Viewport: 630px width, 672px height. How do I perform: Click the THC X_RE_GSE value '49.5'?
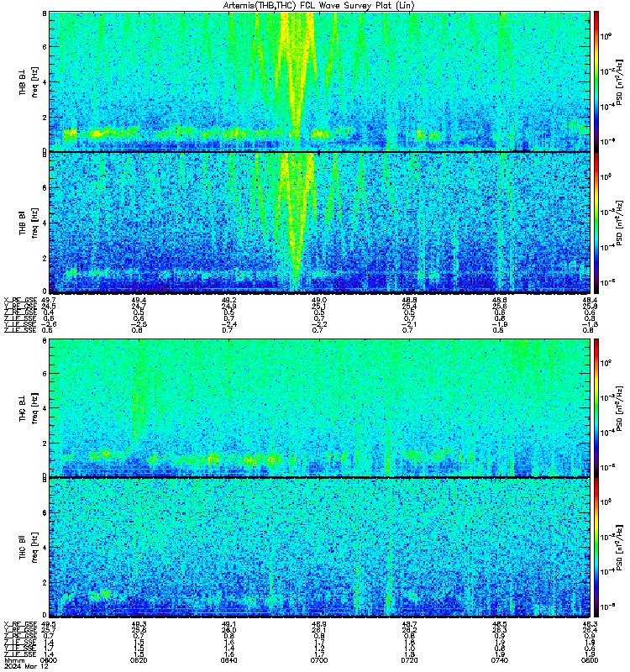click(49, 624)
